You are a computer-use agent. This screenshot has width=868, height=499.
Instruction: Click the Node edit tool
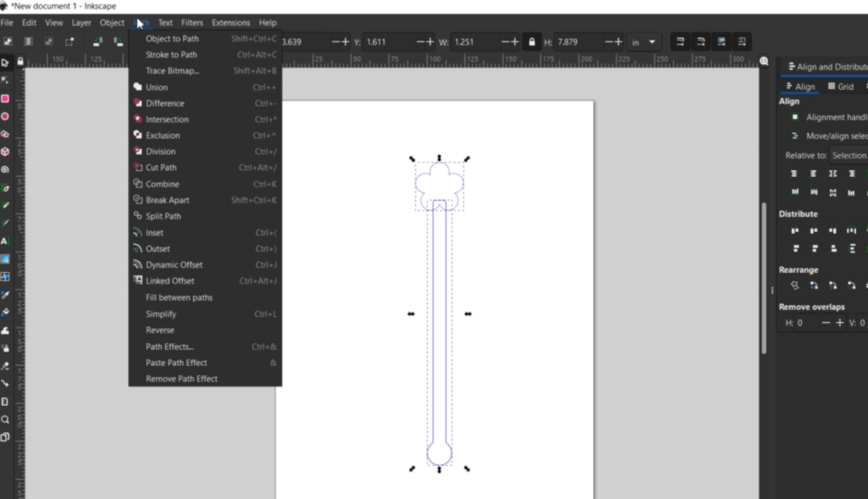click(x=5, y=80)
